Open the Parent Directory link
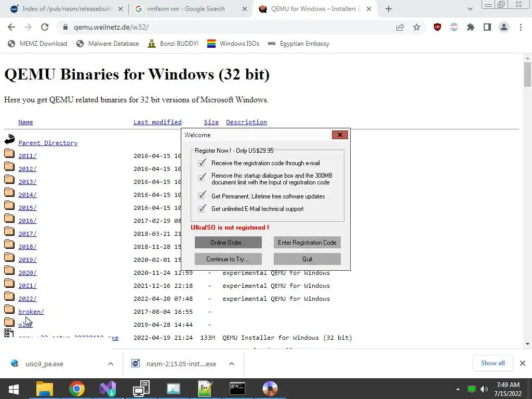 coord(48,143)
